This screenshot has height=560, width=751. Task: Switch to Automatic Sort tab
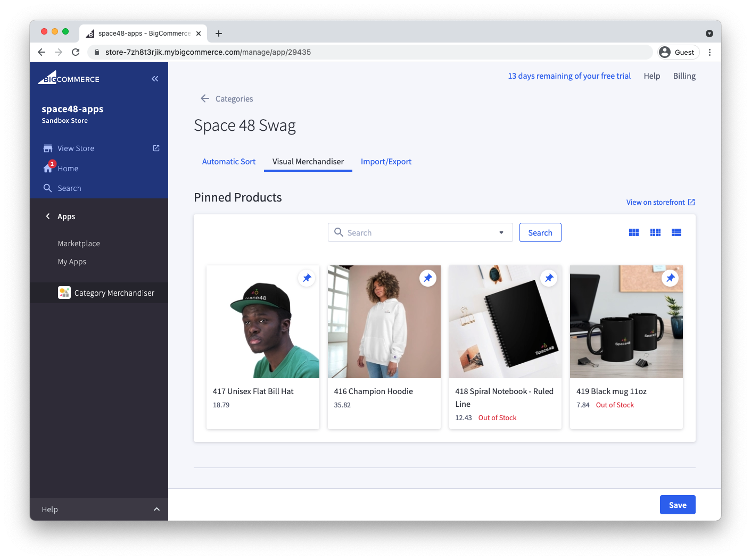229,162
